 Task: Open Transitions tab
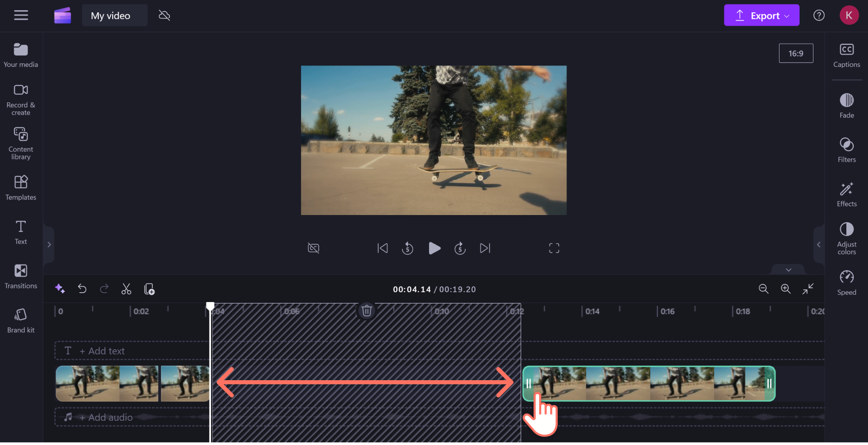coord(21,276)
